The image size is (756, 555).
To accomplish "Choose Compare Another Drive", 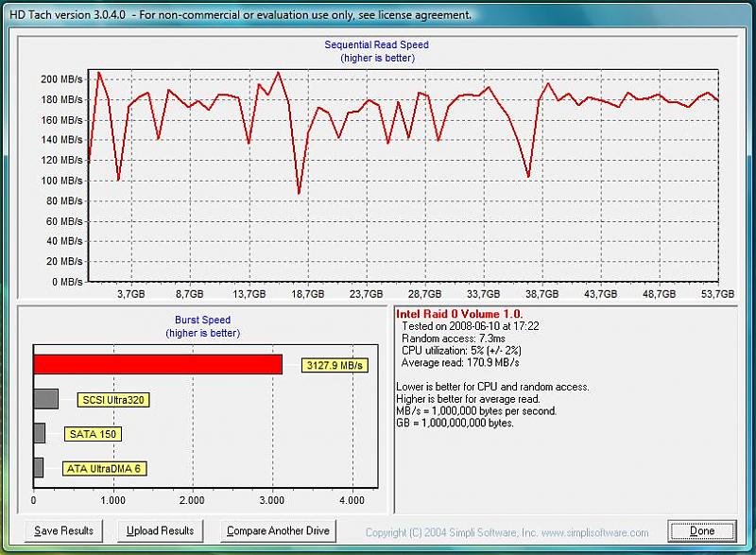I will (x=278, y=531).
